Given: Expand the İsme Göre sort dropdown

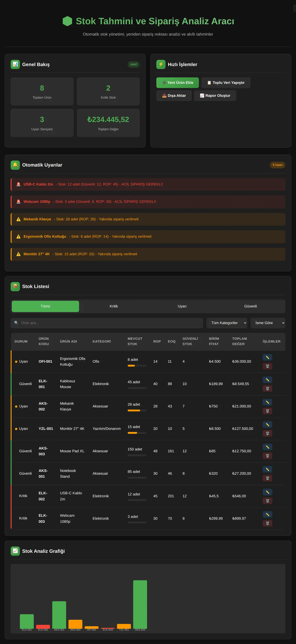Looking at the screenshot, I should (268, 323).
